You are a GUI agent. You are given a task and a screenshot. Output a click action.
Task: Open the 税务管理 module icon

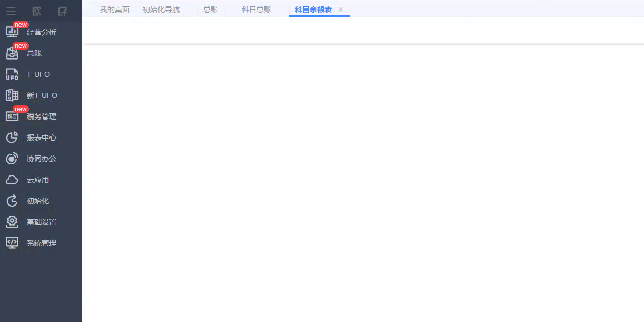point(12,116)
